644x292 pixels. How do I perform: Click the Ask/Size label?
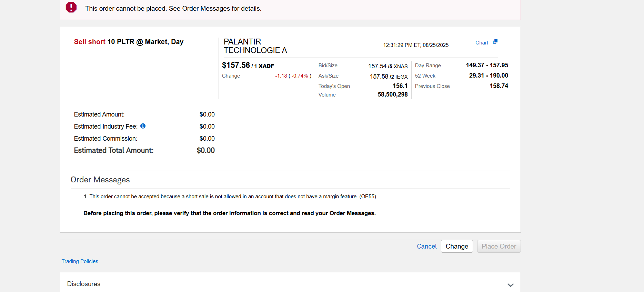329,76
